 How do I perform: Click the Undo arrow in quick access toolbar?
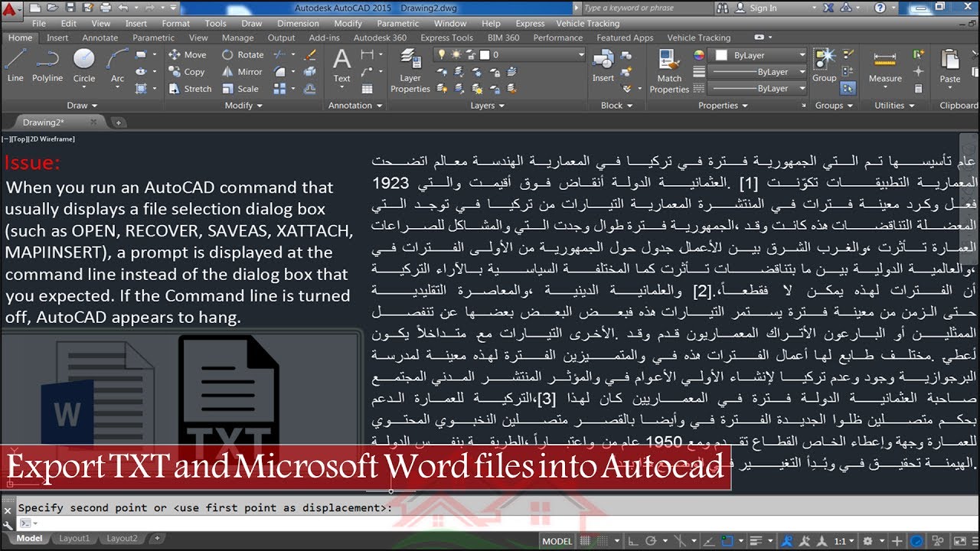tap(123, 8)
